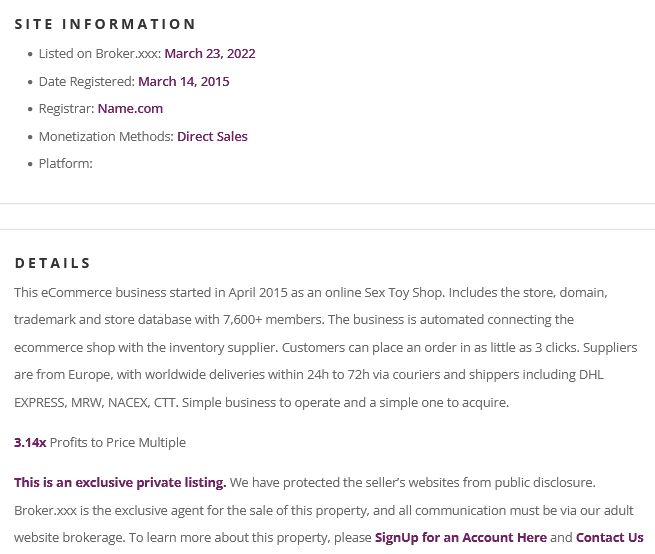Click 'EXPRESS, MRW, NACEX, CTT' courier text
Screen dimensions: 655x554
click(96, 403)
